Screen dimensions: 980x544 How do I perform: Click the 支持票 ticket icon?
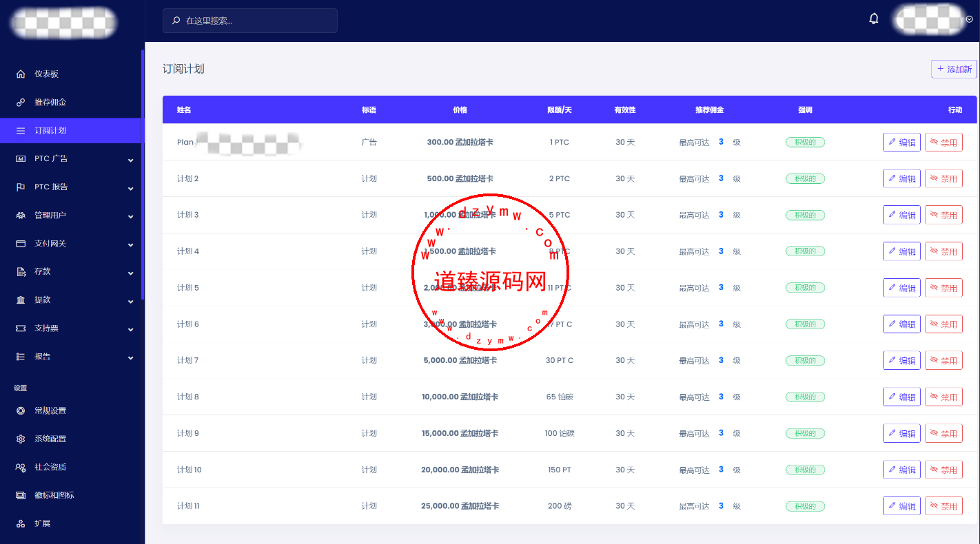[x=21, y=328]
